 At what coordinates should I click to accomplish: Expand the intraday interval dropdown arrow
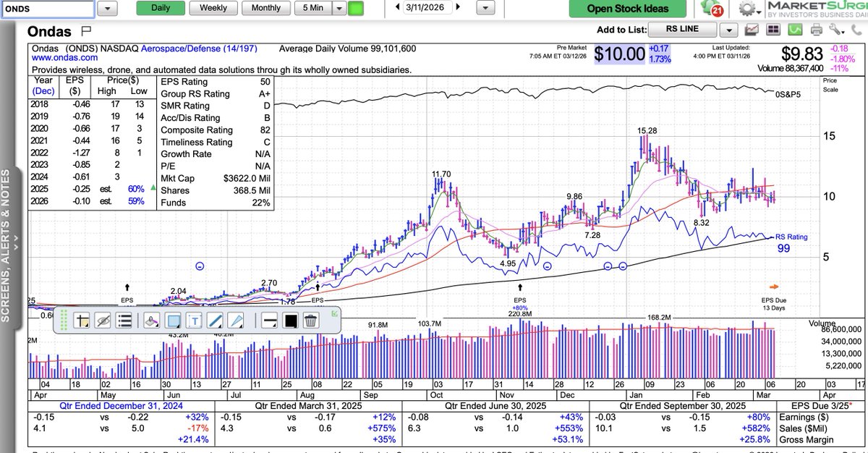coord(340,9)
